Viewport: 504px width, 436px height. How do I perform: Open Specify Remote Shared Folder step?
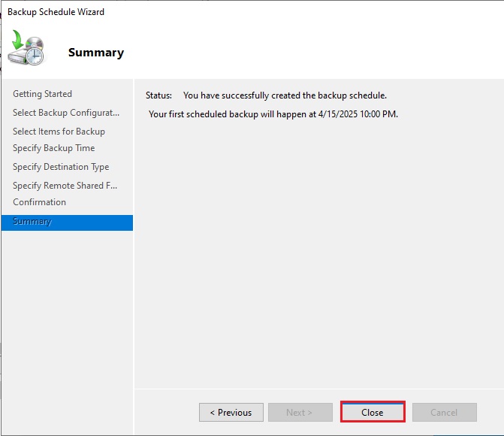pyautogui.click(x=65, y=186)
